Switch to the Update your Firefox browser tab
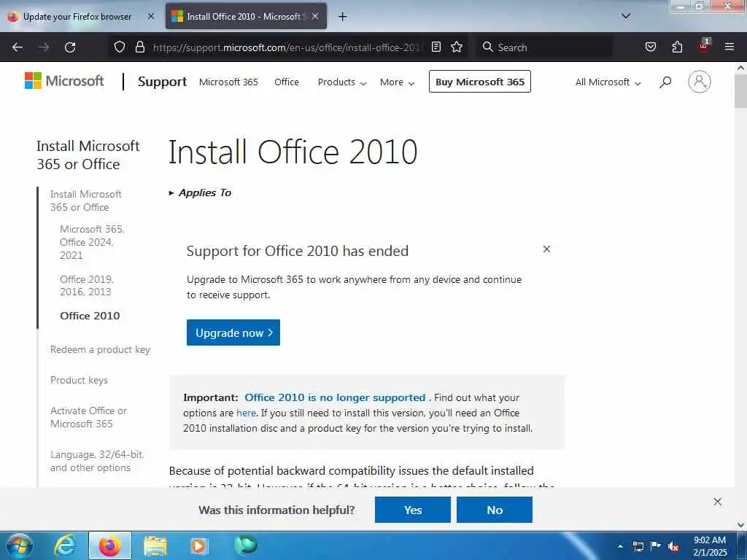This screenshot has width=747, height=560. coord(77,17)
